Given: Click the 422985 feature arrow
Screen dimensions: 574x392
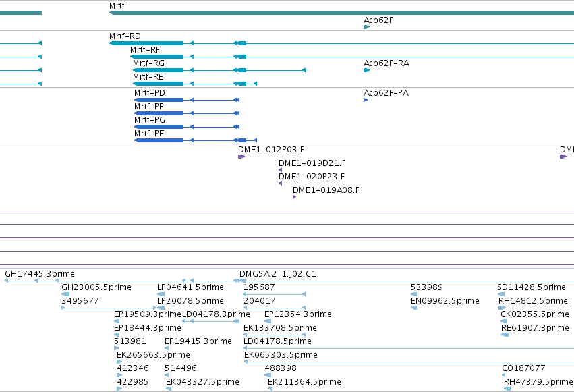Looking at the screenshot, I should coord(119,389).
